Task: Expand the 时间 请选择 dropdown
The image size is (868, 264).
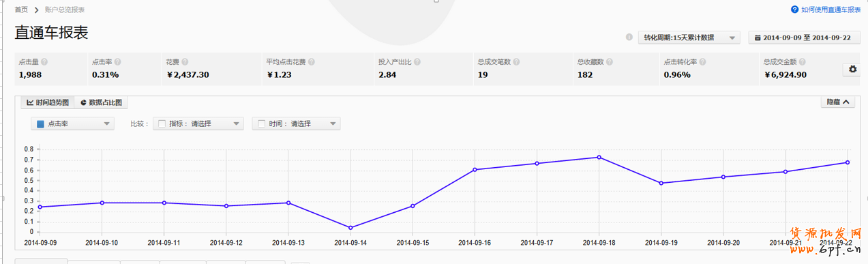Action: tap(296, 123)
